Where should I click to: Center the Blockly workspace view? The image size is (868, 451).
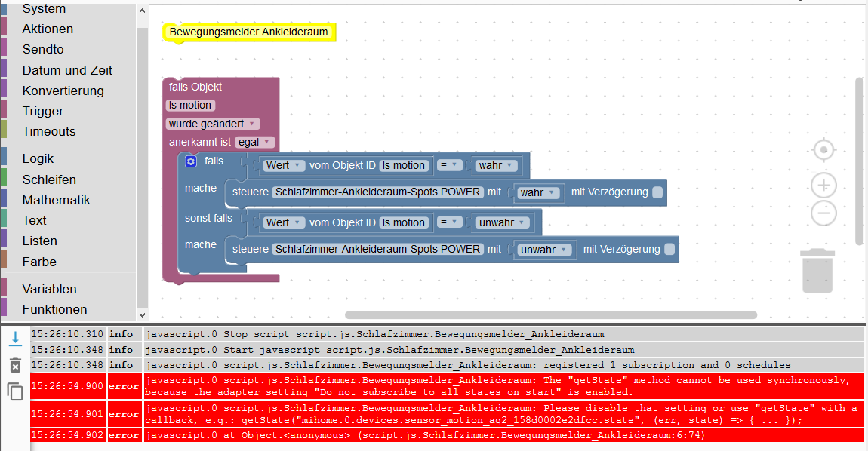pyautogui.click(x=823, y=150)
